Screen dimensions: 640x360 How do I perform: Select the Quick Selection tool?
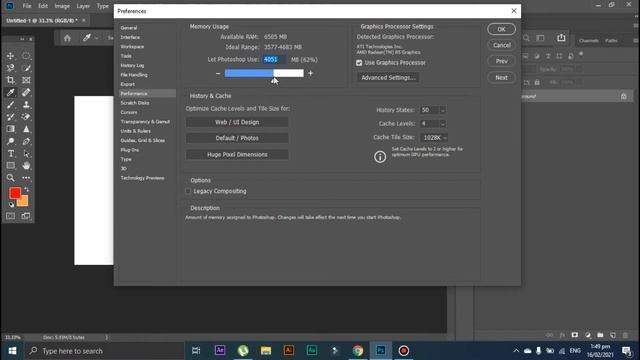(x=26, y=68)
